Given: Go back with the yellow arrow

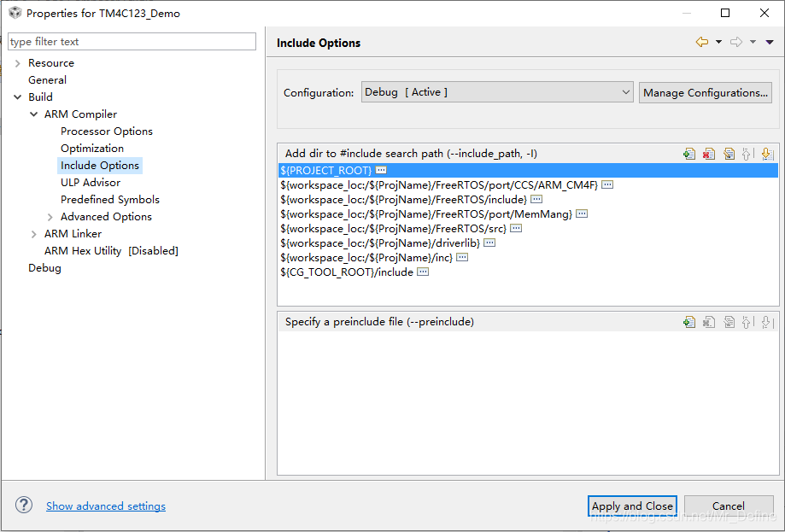Looking at the screenshot, I should point(702,42).
